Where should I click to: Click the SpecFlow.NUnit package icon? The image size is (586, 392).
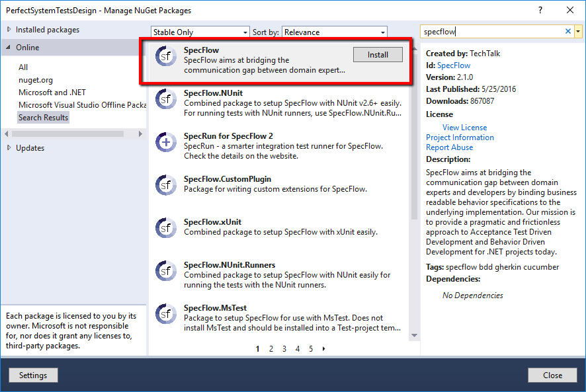(x=165, y=100)
